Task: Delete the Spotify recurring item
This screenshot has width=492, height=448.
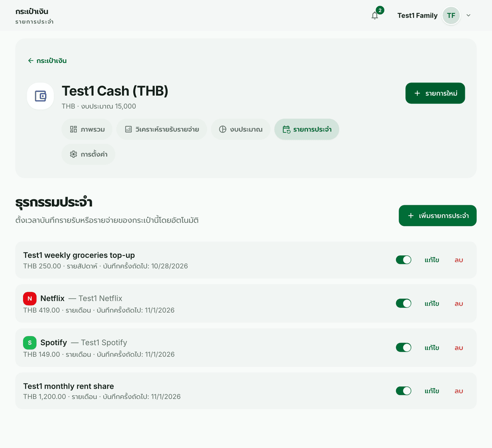Action: [x=459, y=348]
